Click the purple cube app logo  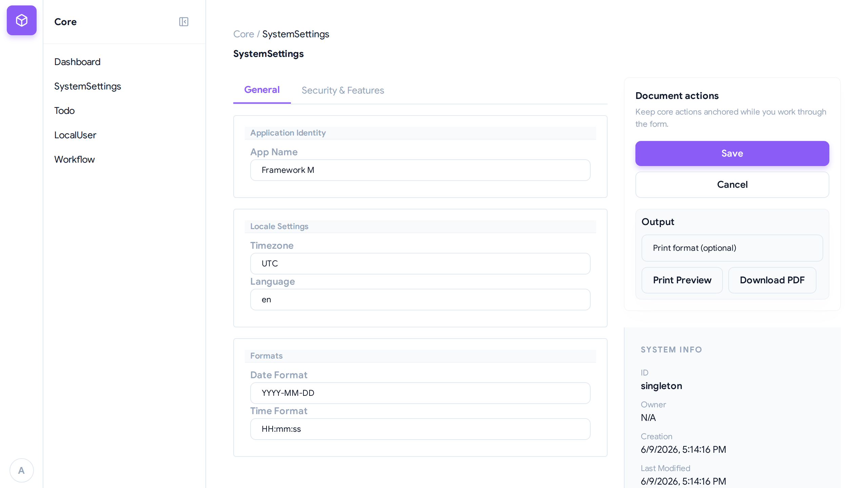tap(22, 20)
